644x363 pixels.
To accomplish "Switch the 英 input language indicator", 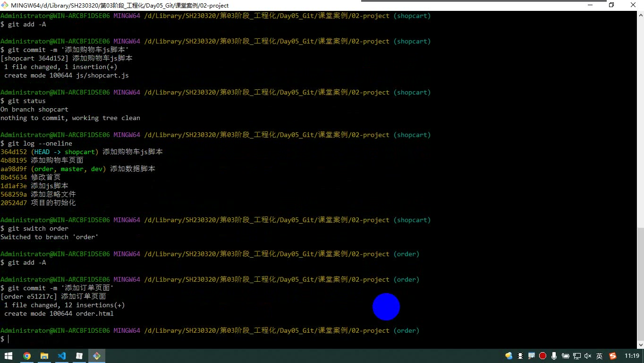I will click(600, 356).
